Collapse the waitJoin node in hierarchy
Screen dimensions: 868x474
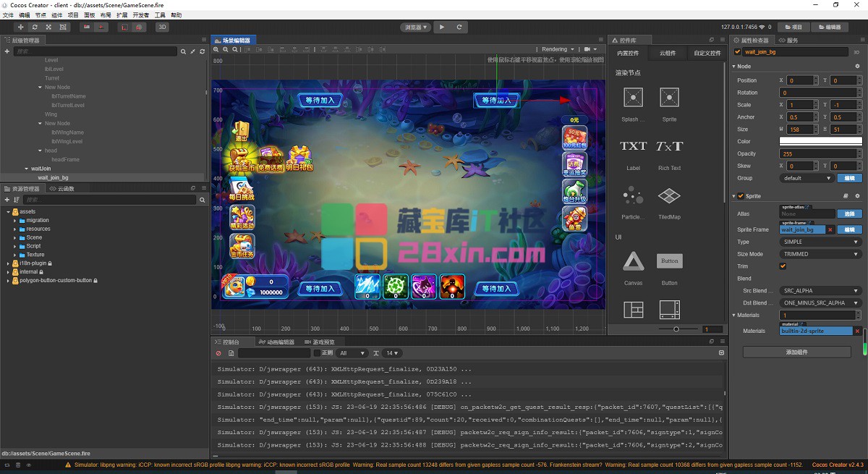(26, 169)
